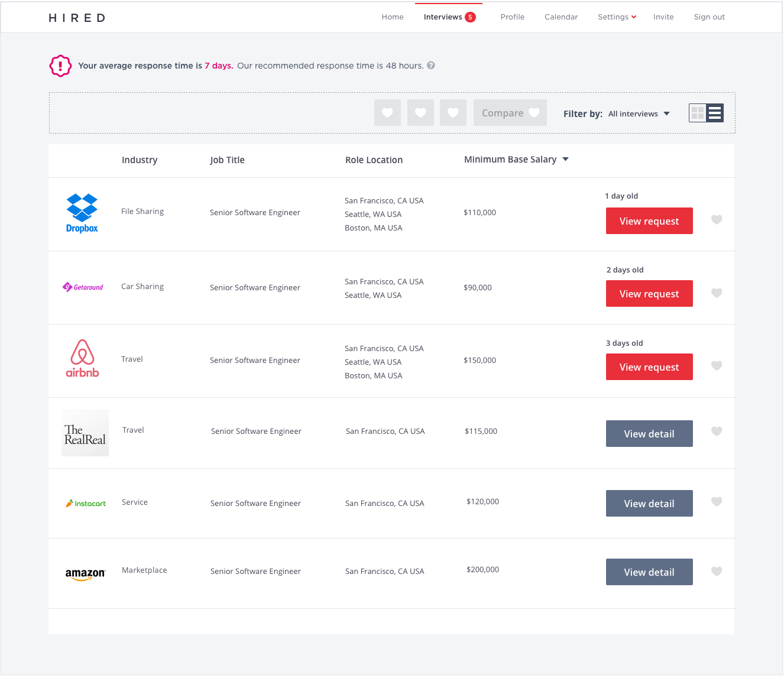This screenshot has width=784, height=678.
Task: Click the $120,000 salary value
Action: pyautogui.click(x=482, y=502)
